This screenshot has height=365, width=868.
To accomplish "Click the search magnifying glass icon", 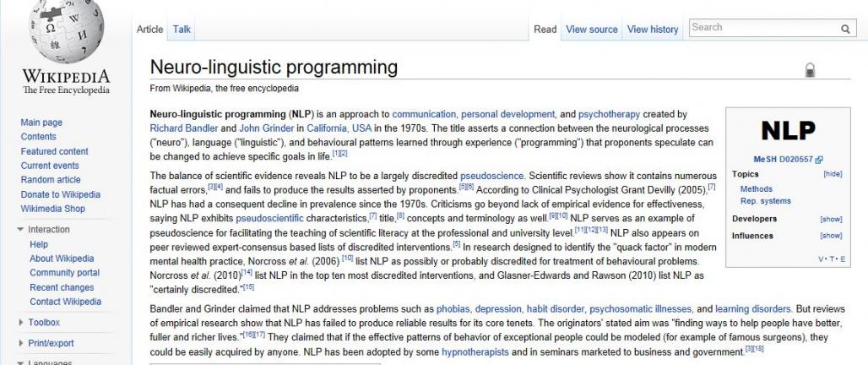I will (845, 29).
